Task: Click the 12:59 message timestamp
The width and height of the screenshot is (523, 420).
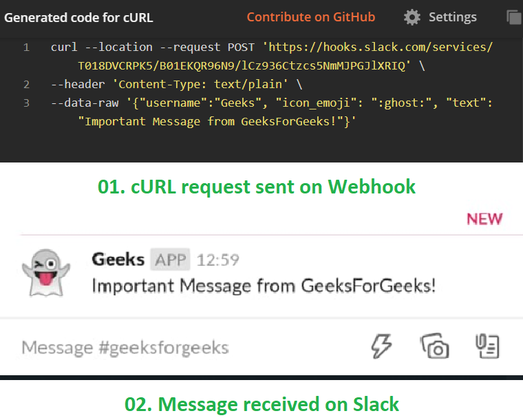Action: click(x=217, y=260)
